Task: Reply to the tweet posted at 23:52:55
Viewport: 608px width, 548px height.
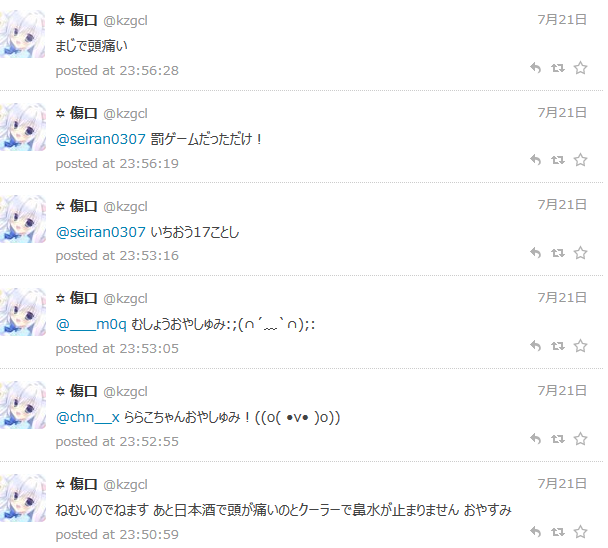Action: [535, 439]
